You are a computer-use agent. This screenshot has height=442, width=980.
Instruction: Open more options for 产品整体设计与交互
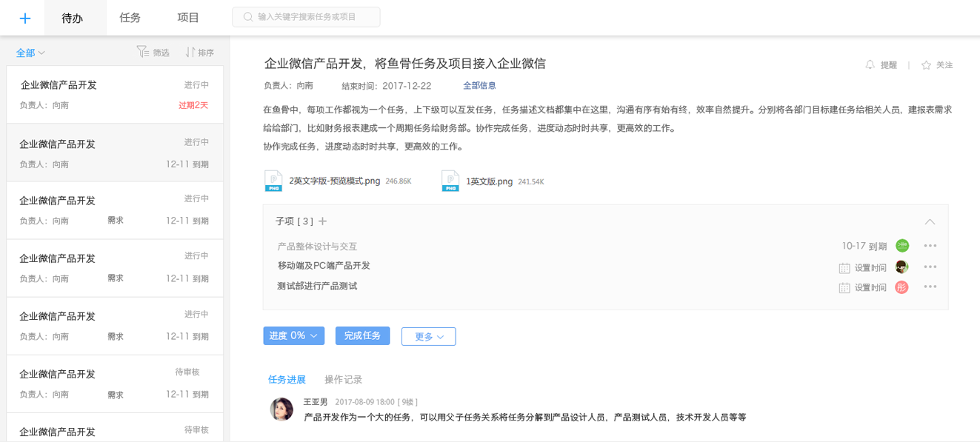click(930, 246)
